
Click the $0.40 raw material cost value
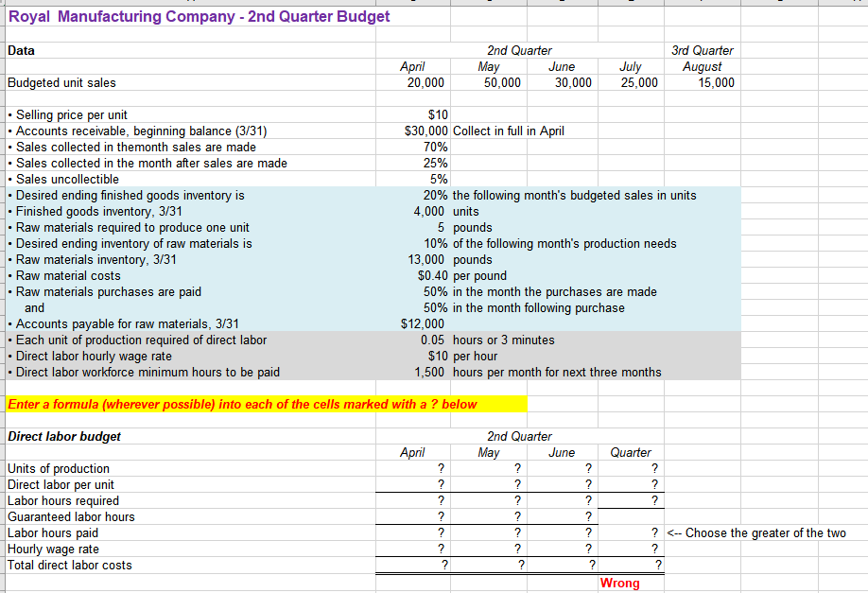coord(433,275)
